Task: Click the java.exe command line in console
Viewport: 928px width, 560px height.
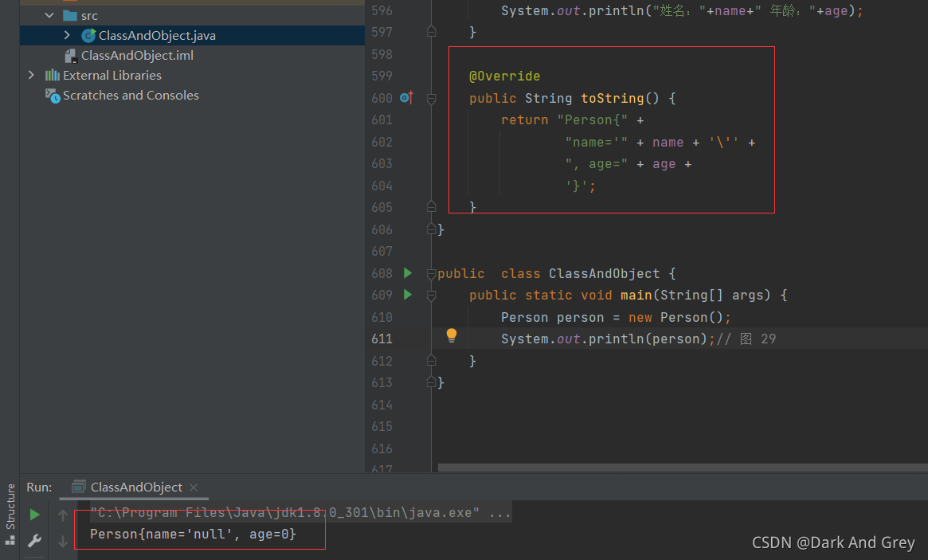Action: tap(300, 513)
